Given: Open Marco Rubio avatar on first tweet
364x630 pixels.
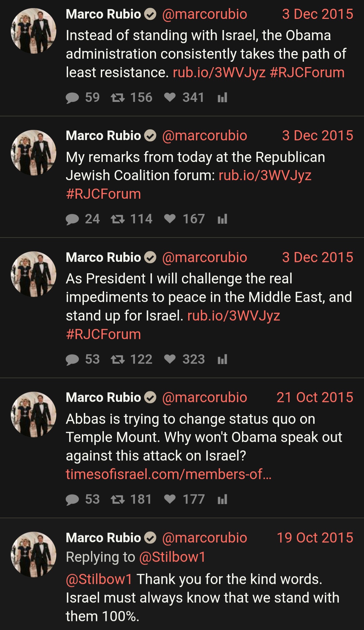Looking at the screenshot, I should 33,31.
